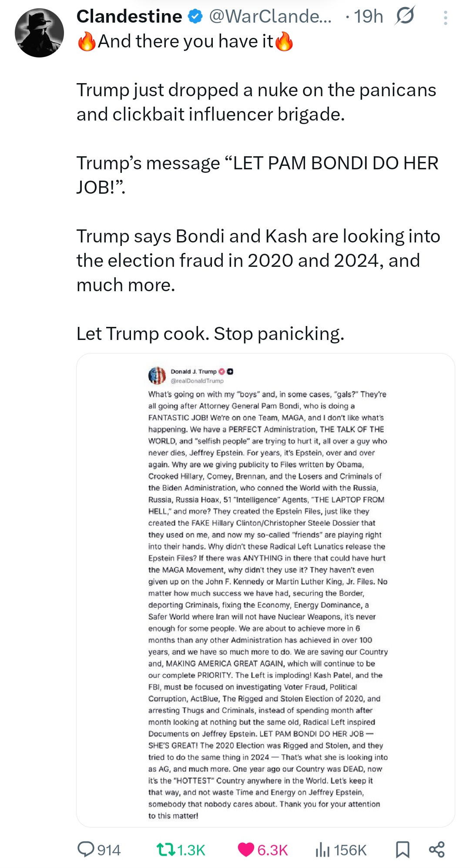This screenshot has width=470, height=868.
Task: Open the three-dot more options menu
Action: click(445, 17)
